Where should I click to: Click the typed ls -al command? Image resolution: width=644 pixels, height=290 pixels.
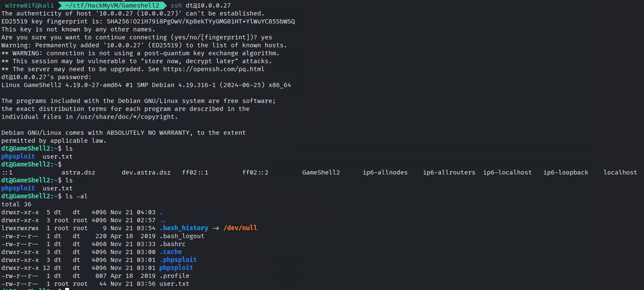pos(77,196)
